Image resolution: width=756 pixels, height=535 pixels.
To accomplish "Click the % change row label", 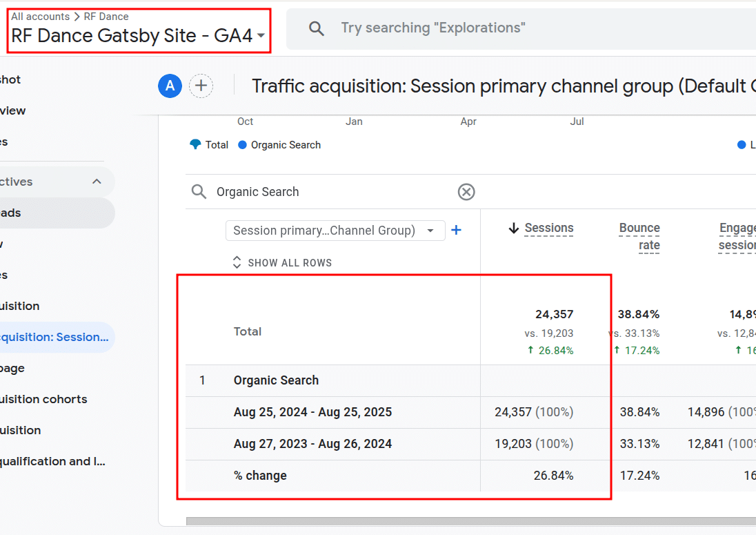I will coord(260,476).
